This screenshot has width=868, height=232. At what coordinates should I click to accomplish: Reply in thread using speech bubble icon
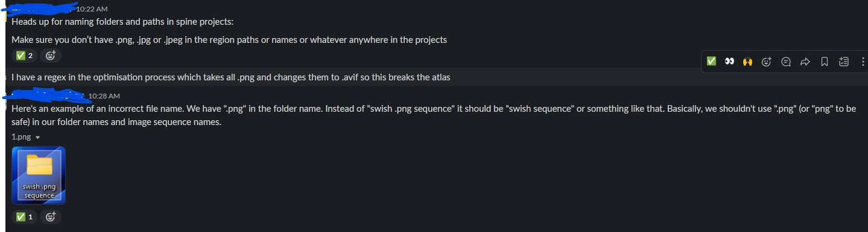click(785, 61)
